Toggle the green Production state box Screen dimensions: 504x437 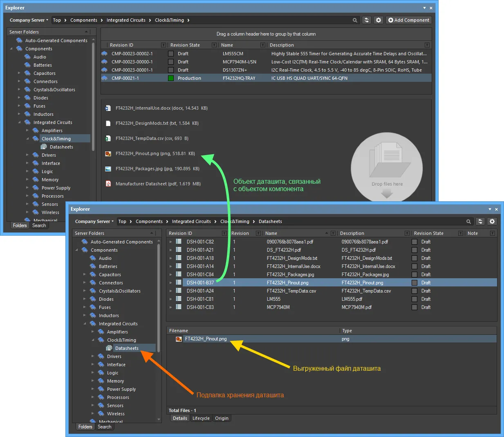[171, 78]
